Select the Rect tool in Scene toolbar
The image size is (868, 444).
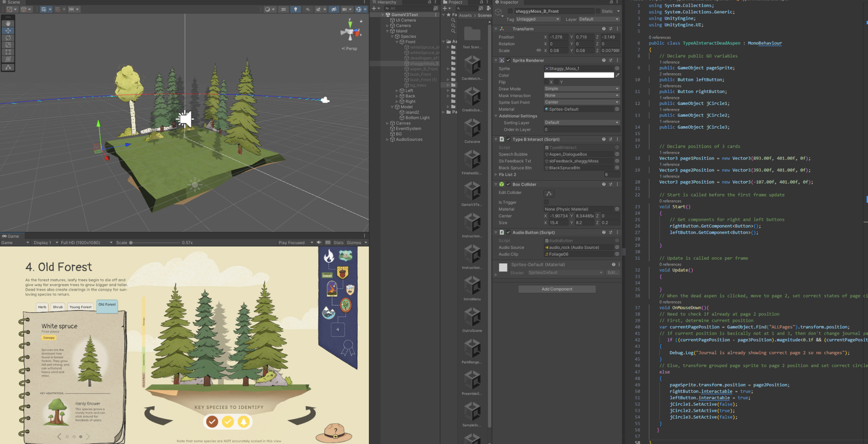point(8,52)
